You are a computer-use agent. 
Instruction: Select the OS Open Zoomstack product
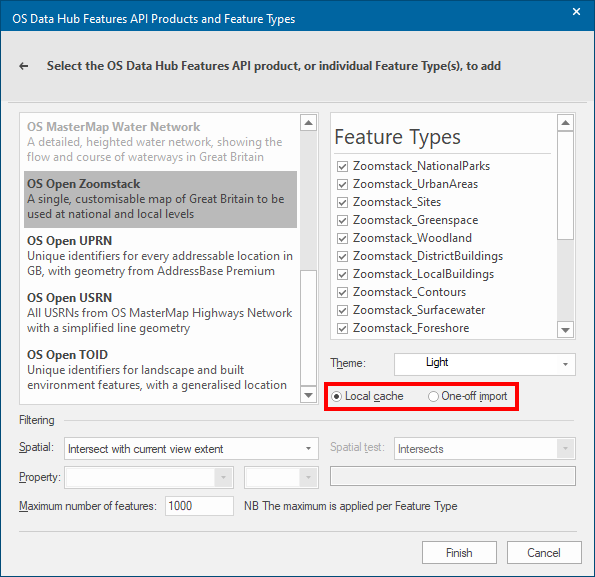pos(161,199)
